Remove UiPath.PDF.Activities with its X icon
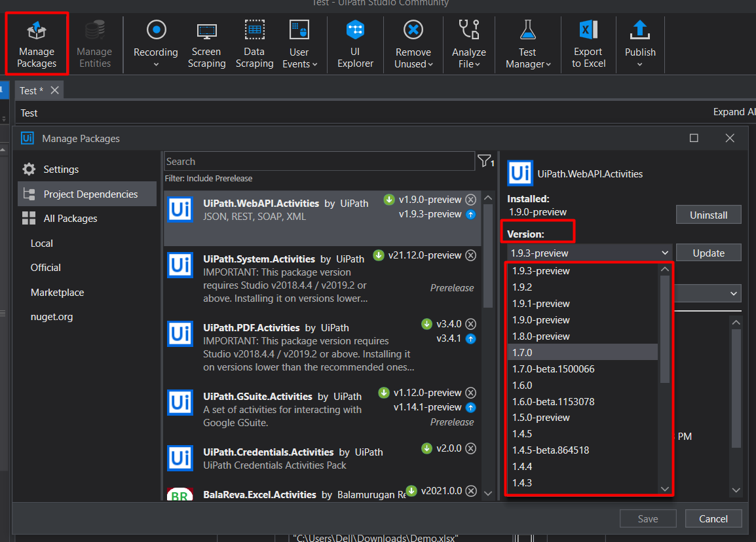 470,324
